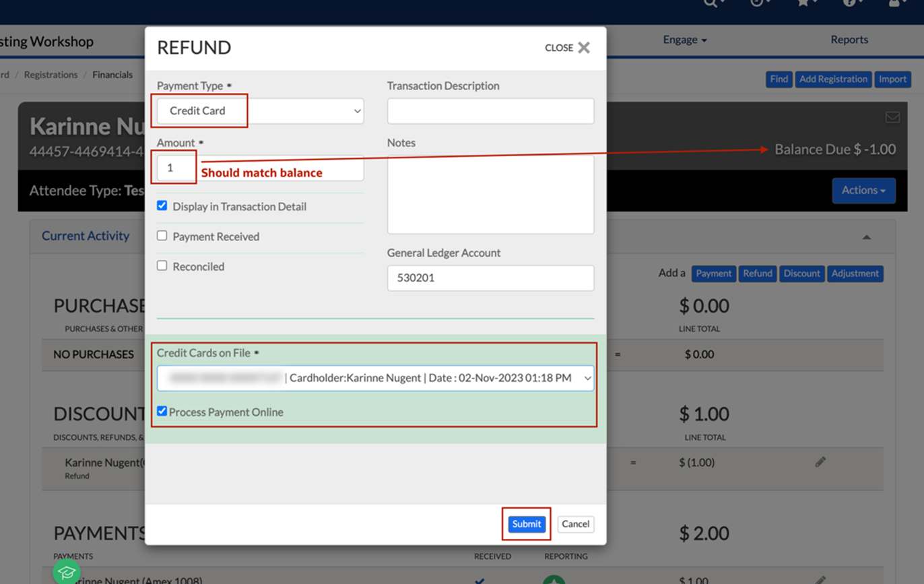Add a Payment
Image resolution: width=924 pixels, height=584 pixels.
714,273
